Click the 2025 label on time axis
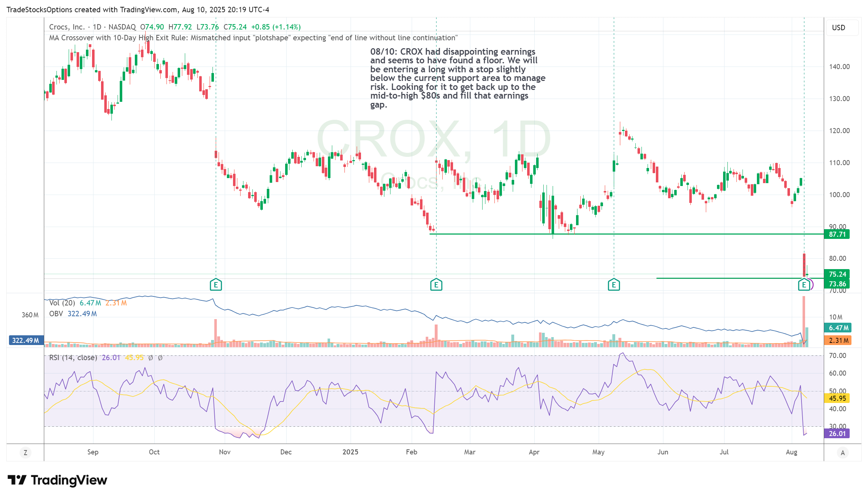This screenshot has width=868, height=499. point(350,452)
